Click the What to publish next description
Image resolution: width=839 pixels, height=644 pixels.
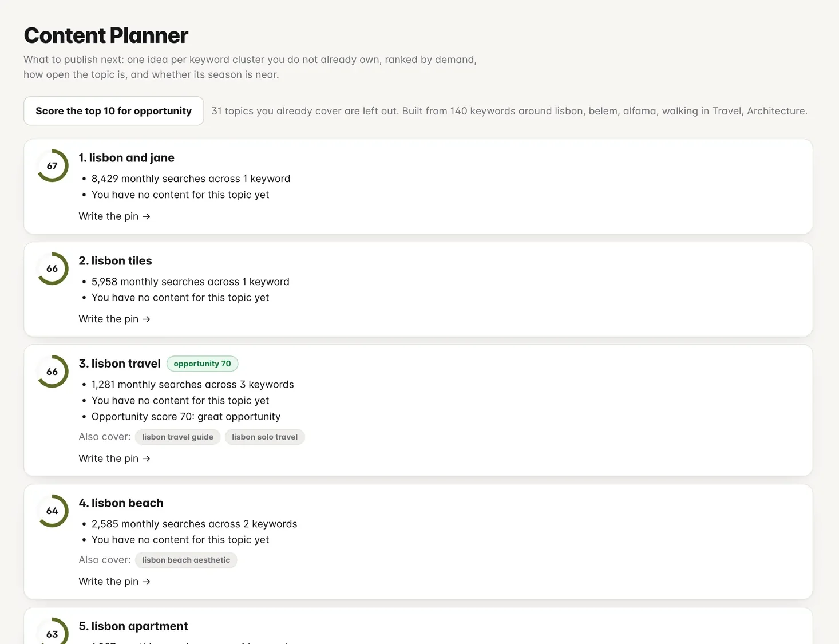point(250,67)
